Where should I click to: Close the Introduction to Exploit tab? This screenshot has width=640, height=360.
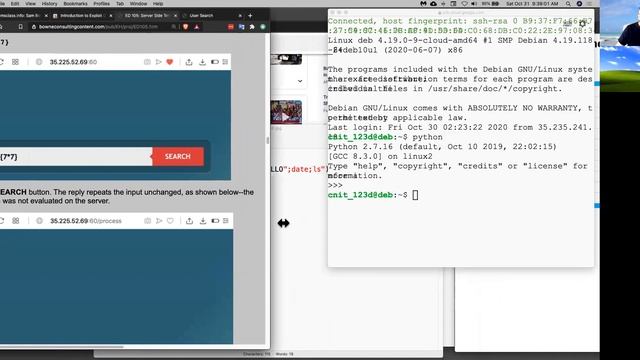[x=111, y=16]
